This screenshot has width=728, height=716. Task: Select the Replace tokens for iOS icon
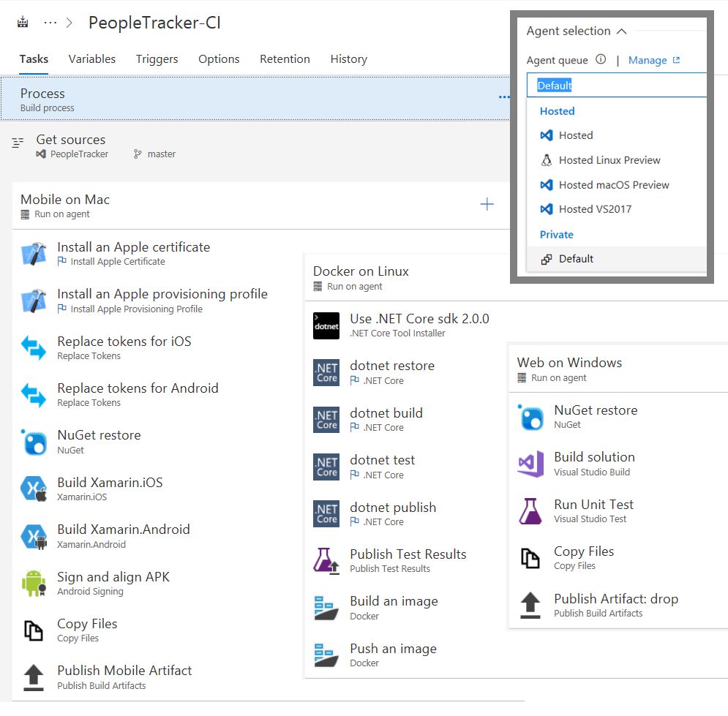click(x=34, y=348)
